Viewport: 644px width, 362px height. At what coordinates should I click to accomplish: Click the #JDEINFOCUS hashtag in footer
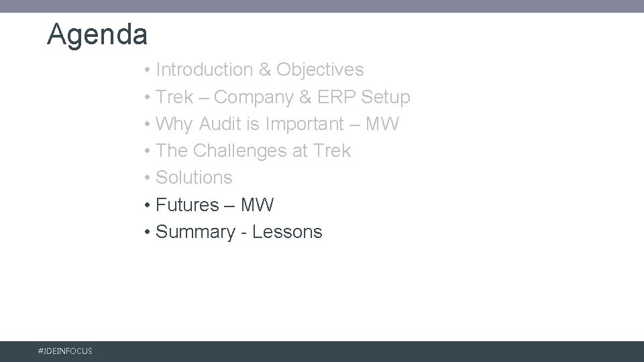coord(66,351)
